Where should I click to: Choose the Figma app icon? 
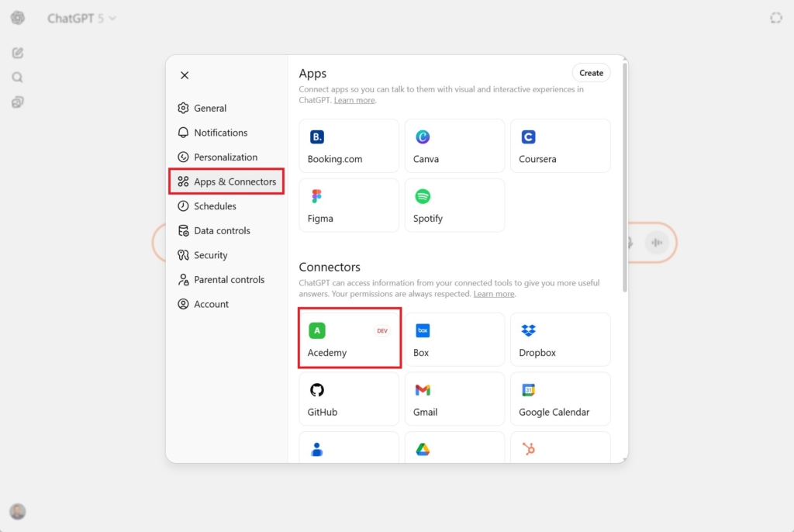coord(316,197)
